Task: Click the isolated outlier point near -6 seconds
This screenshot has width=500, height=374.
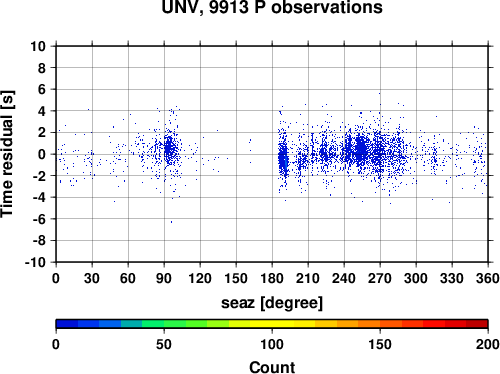Action: point(172,222)
